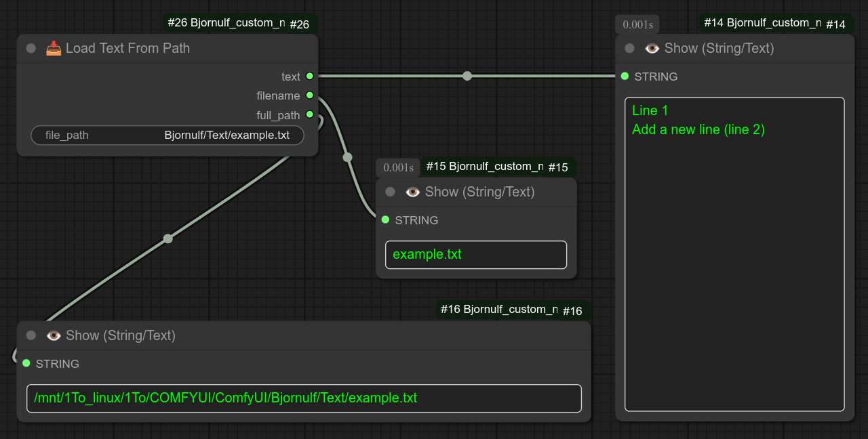Click the midpoint dot on the text link
The height and width of the screenshot is (439, 868).
coord(467,76)
